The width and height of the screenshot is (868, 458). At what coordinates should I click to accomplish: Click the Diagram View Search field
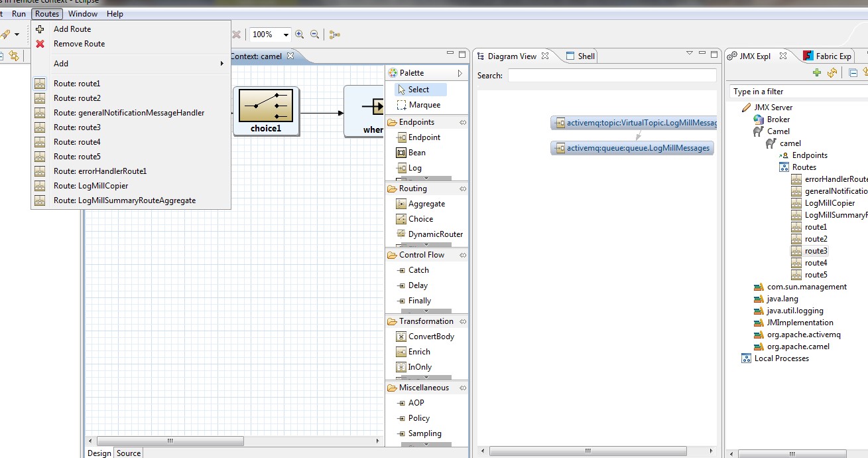(611, 76)
